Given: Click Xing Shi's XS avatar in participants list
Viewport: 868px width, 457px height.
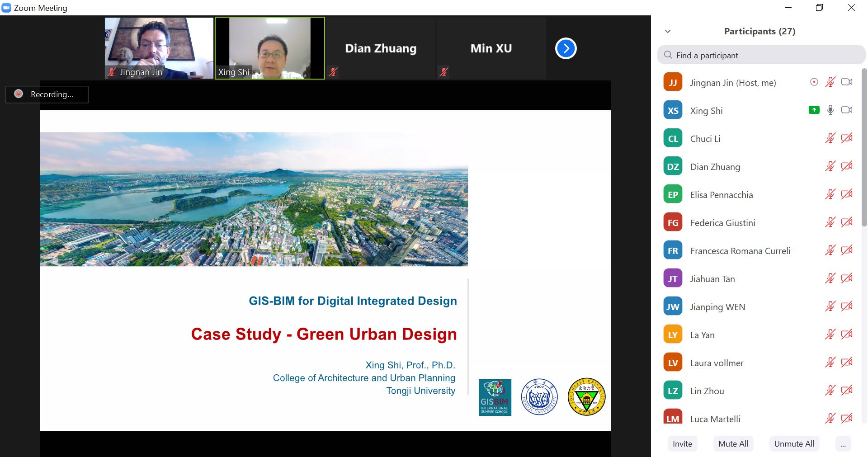Looking at the screenshot, I should tap(673, 111).
